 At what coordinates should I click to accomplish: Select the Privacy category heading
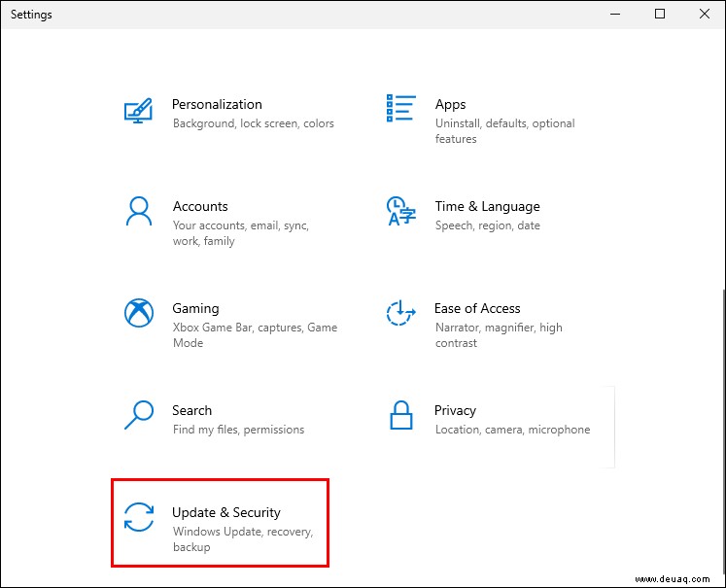(455, 410)
